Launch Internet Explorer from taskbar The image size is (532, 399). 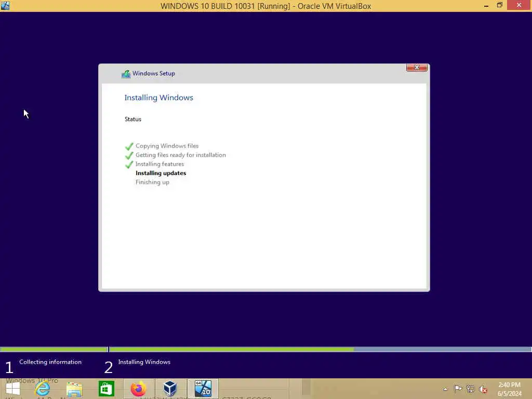[x=43, y=389]
